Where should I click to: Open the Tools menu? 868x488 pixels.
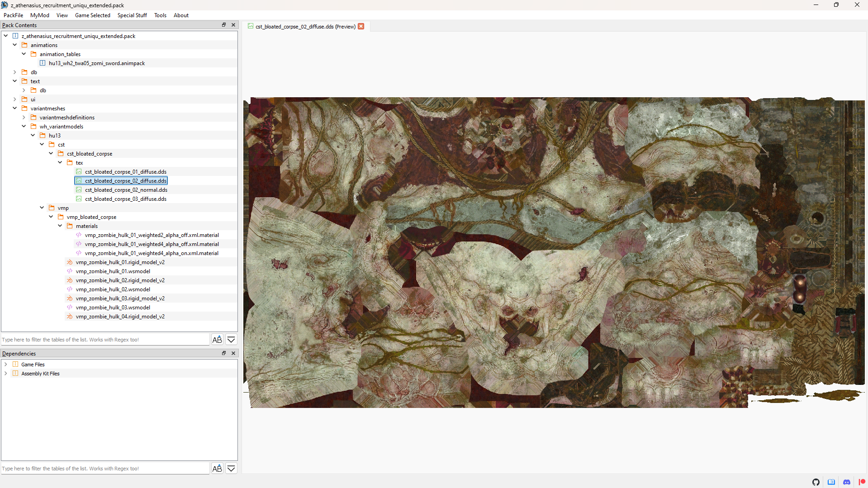tap(161, 15)
